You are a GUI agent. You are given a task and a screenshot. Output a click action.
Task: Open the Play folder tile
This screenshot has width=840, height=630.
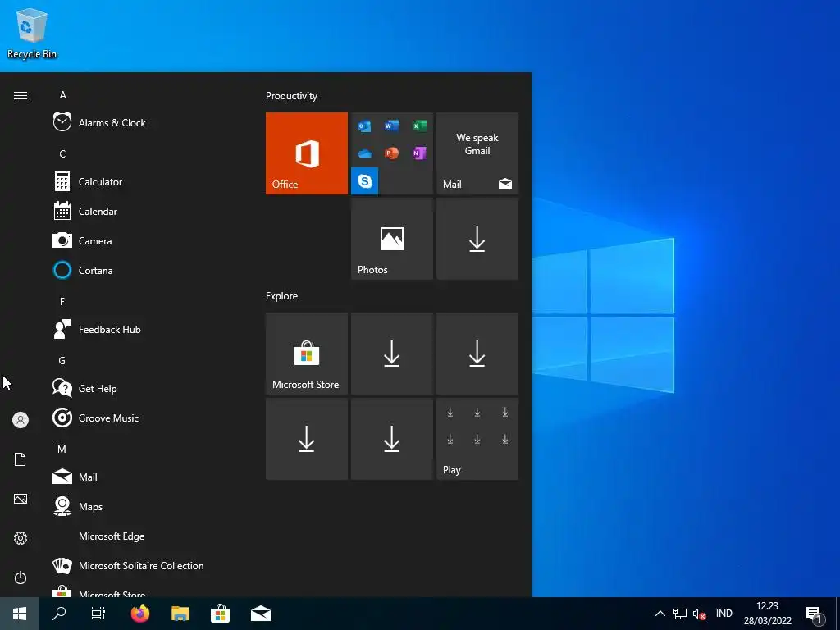[477, 439]
